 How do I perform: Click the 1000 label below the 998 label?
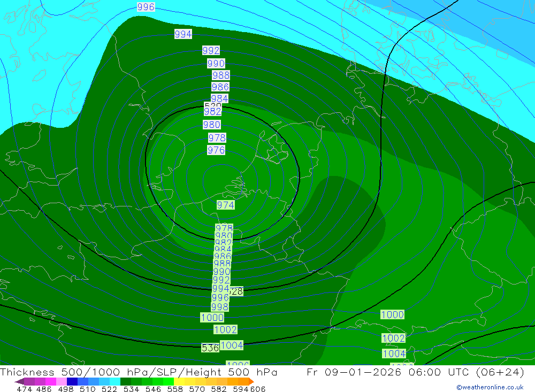click(x=212, y=318)
